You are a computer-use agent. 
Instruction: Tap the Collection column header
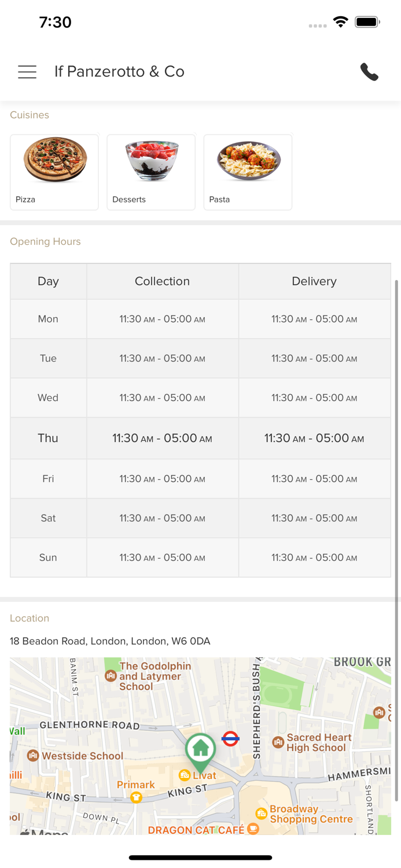coord(162,281)
